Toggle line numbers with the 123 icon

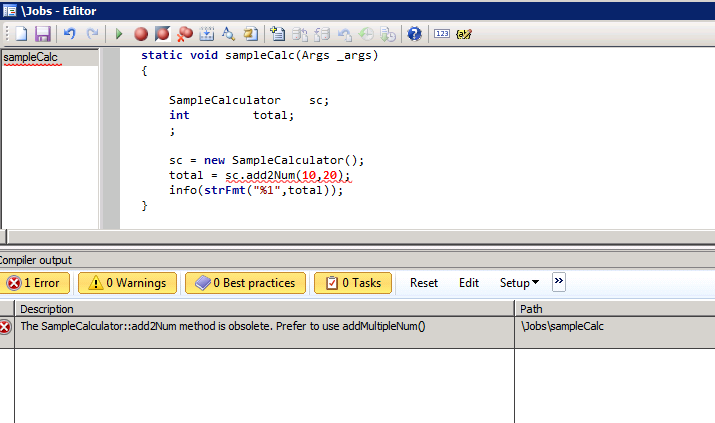pyautogui.click(x=442, y=34)
